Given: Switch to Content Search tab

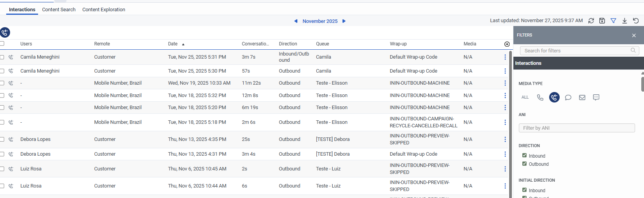Looking at the screenshot, I should 59,9.
